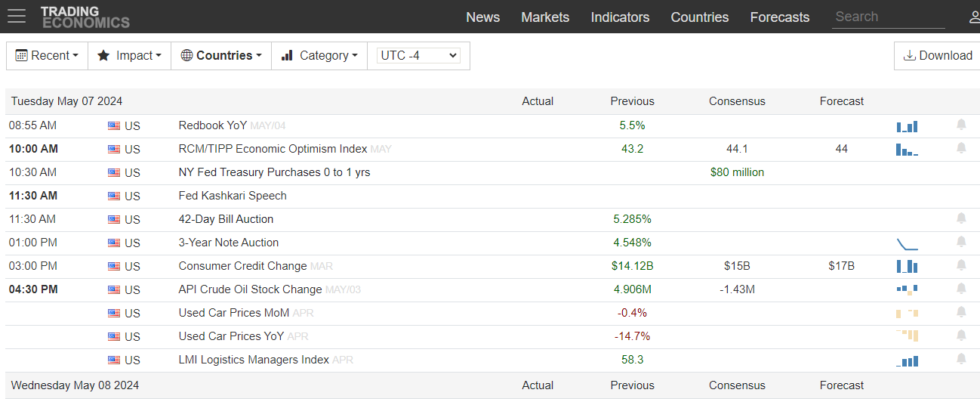Screen dimensions: 980x399
Task: Click the $80 million consensus value
Action: pyautogui.click(x=737, y=172)
